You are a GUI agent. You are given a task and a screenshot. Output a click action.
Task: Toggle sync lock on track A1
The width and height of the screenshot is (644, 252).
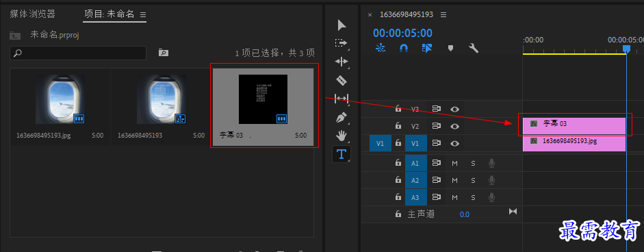click(436, 163)
